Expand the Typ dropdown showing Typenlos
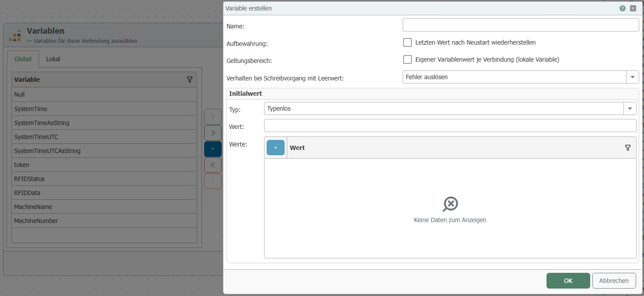The image size is (644, 296). (630, 108)
